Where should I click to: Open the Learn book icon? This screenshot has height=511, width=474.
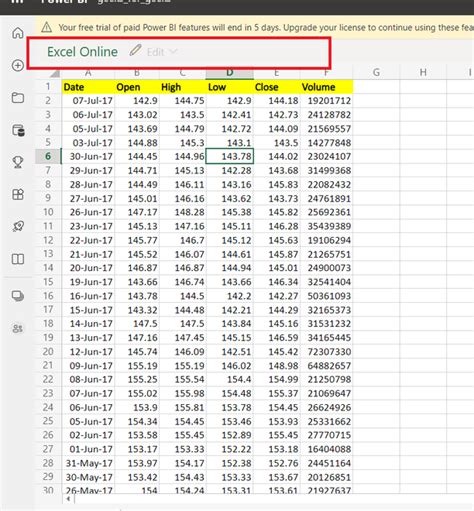point(18,259)
